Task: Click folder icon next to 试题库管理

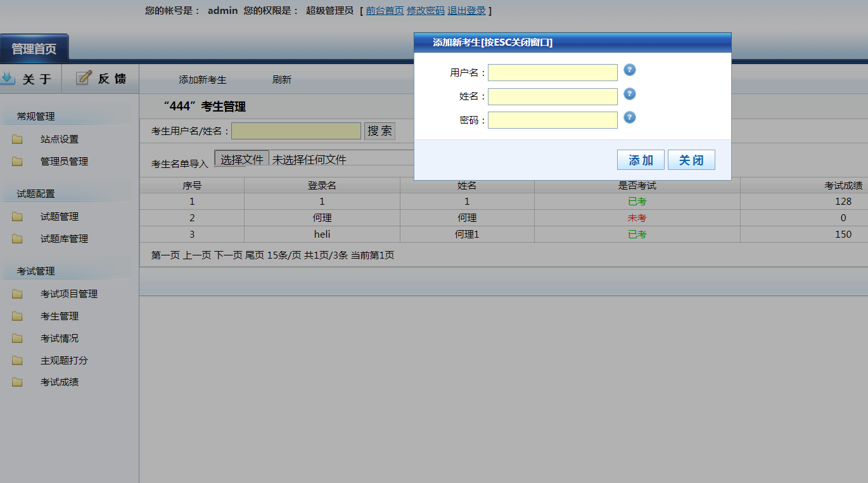Action: tap(17, 239)
